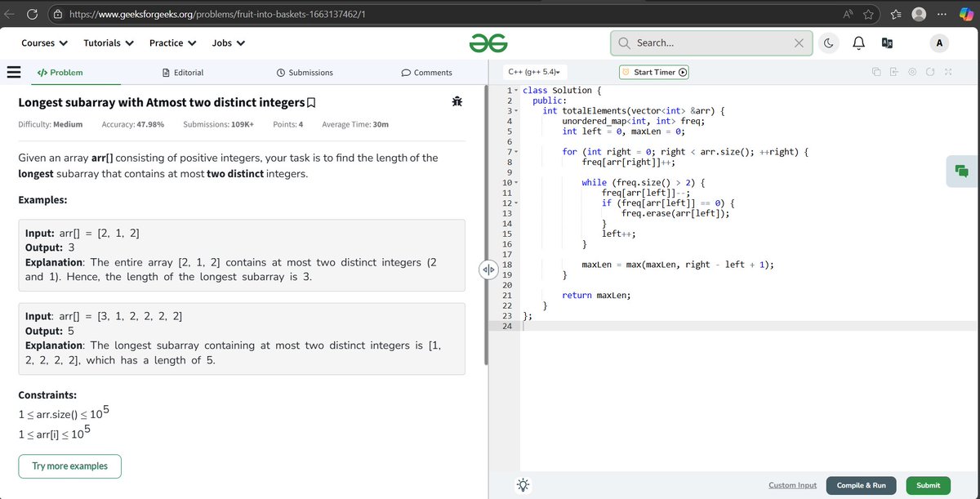Enter fullscreen editor mode
The width and height of the screenshot is (980, 499).
948,72
